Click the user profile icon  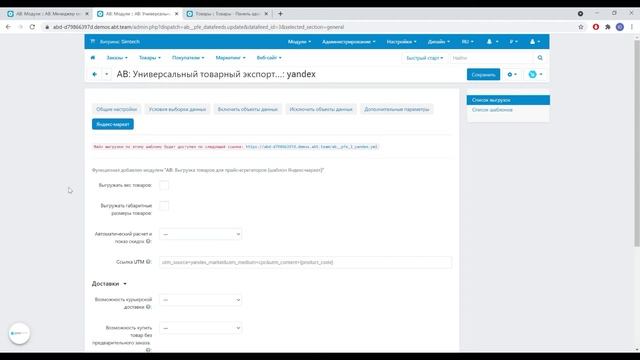point(535,42)
